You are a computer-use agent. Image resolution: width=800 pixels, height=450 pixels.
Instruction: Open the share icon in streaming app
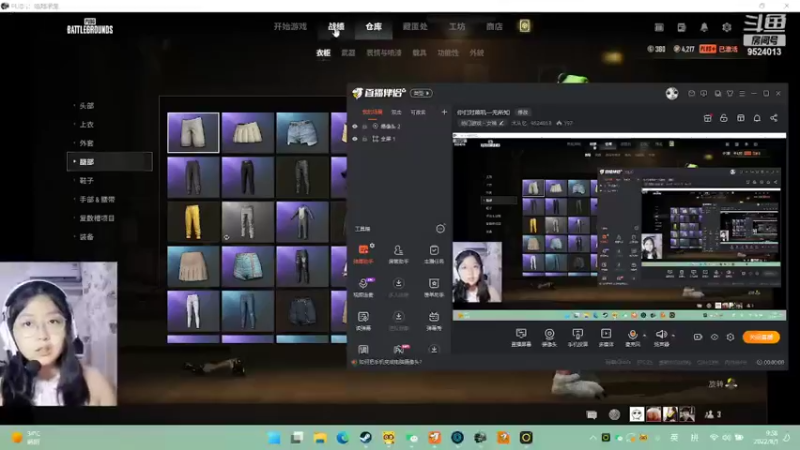pos(774,118)
